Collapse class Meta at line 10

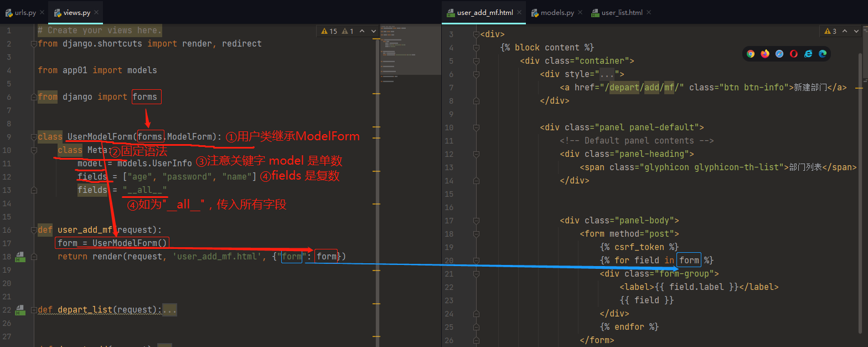34,150
